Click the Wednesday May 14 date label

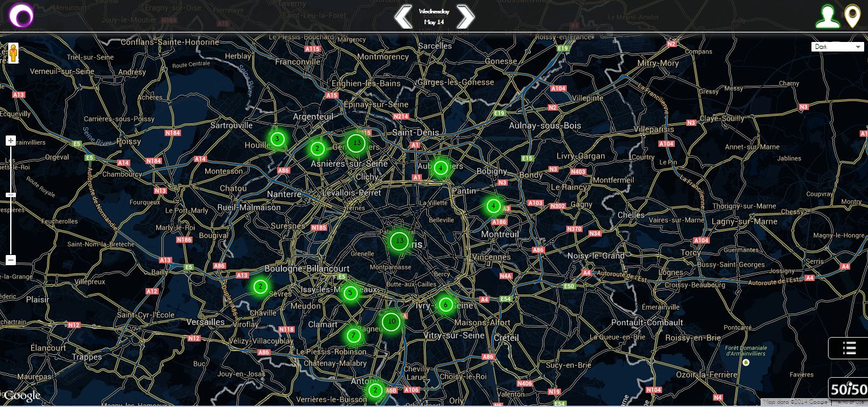point(434,17)
